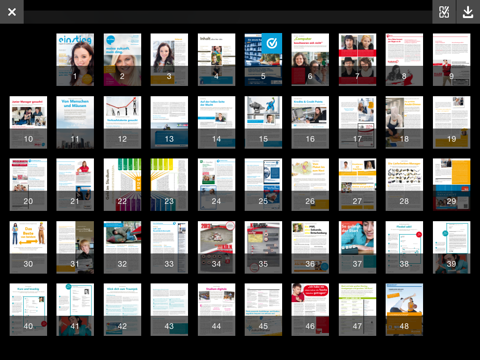Image resolution: width=480 pixels, height=360 pixels.
Task: Open page 30 thumbnail
Action: pyautogui.click(x=28, y=247)
